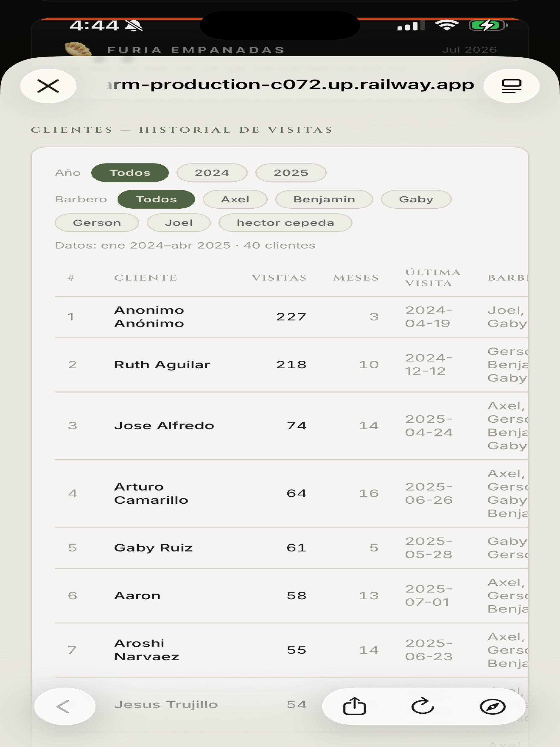Image resolution: width=560 pixels, height=747 pixels.
Task: Filter by barber Joel
Action: (179, 223)
